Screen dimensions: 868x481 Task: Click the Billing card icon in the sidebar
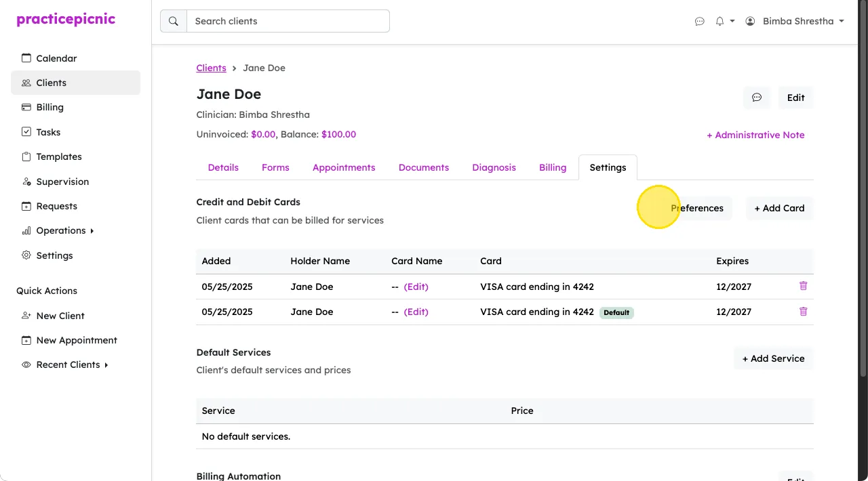(x=26, y=107)
